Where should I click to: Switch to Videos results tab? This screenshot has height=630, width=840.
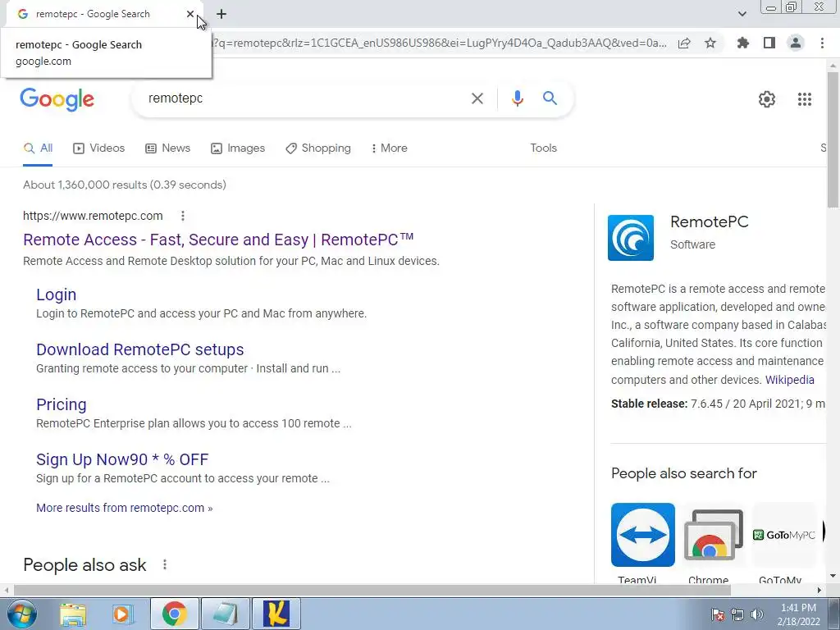(x=99, y=148)
